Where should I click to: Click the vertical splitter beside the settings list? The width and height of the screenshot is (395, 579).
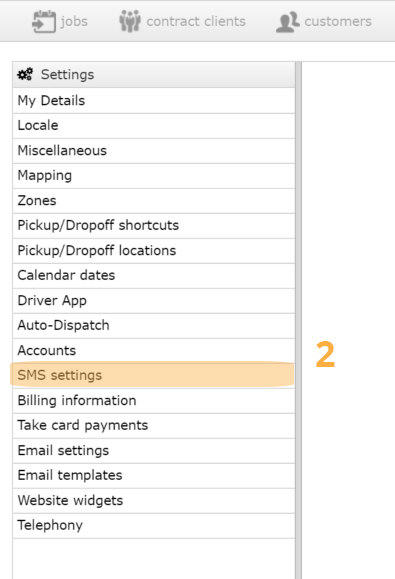[298, 320]
